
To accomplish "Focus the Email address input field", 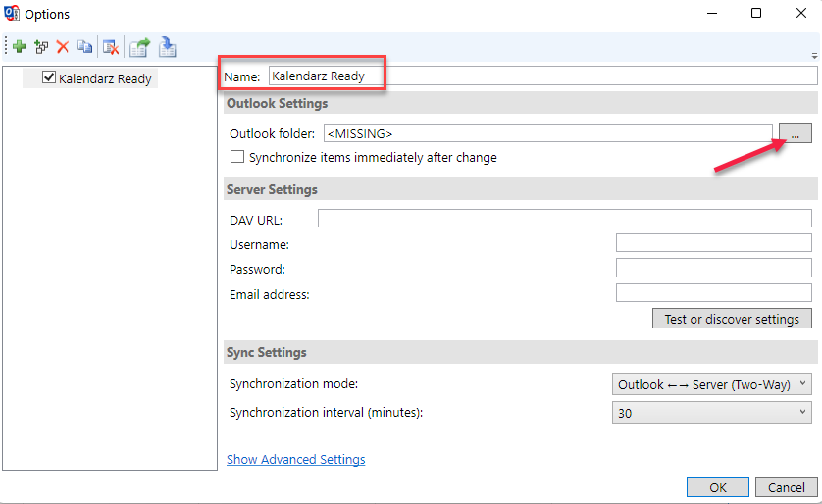I will click(713, 293).
